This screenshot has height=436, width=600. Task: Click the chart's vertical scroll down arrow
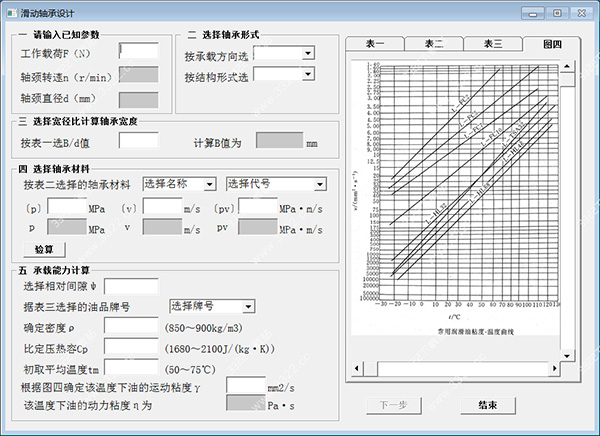pyautogui.click(x=567, y=355)
